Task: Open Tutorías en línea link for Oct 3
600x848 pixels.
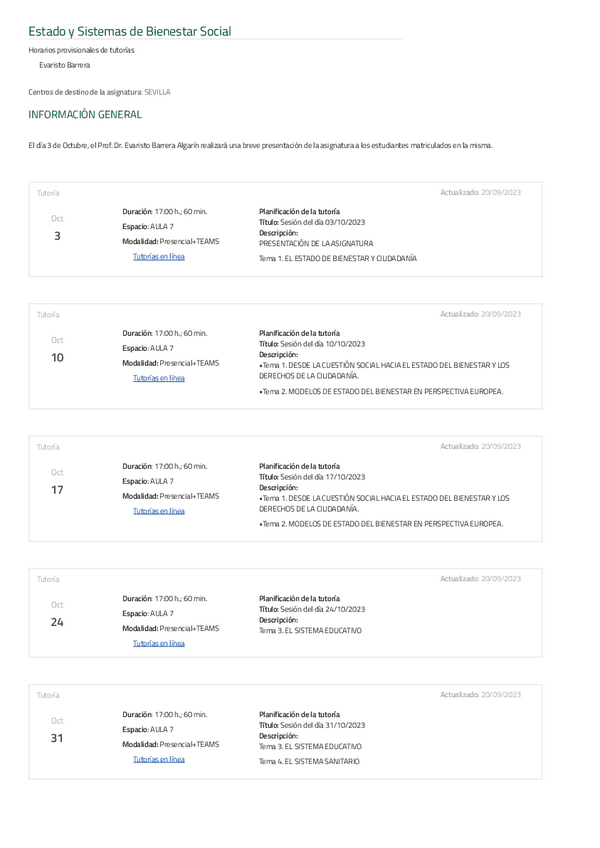Action: click(x=159, y=257)
